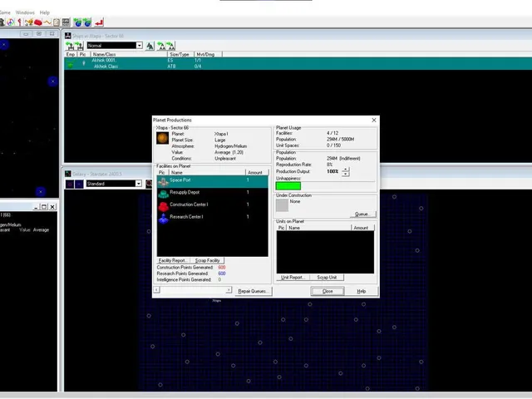Increase Production Output with the up stepper arrow
The image size is (532, 399).
pyautogui.click(x=346, y=169)
